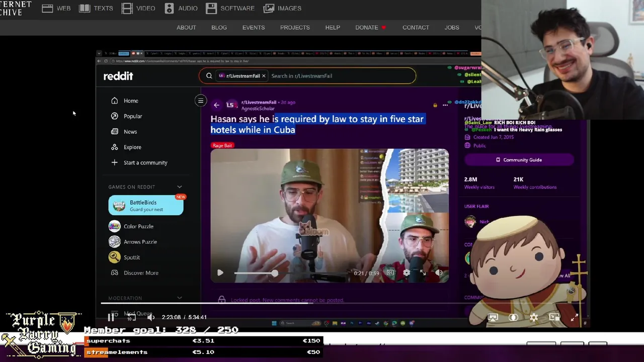Mute the embedded clip's volume
This screenshot has height=362, width=644.
click(x=439, y=273)
